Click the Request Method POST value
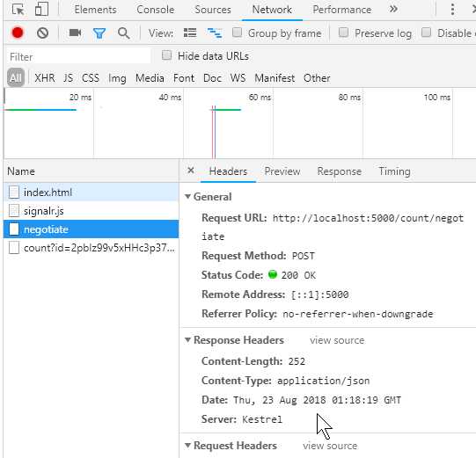Screen dimensions: 476x458 click(303, 256)
